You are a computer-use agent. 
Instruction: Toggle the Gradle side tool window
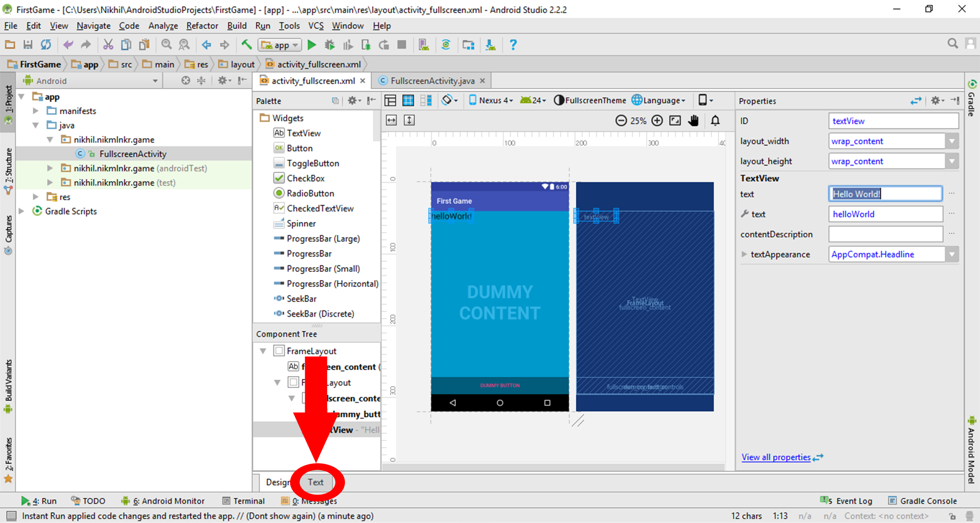pyautogui.click(x=972, y=98)
